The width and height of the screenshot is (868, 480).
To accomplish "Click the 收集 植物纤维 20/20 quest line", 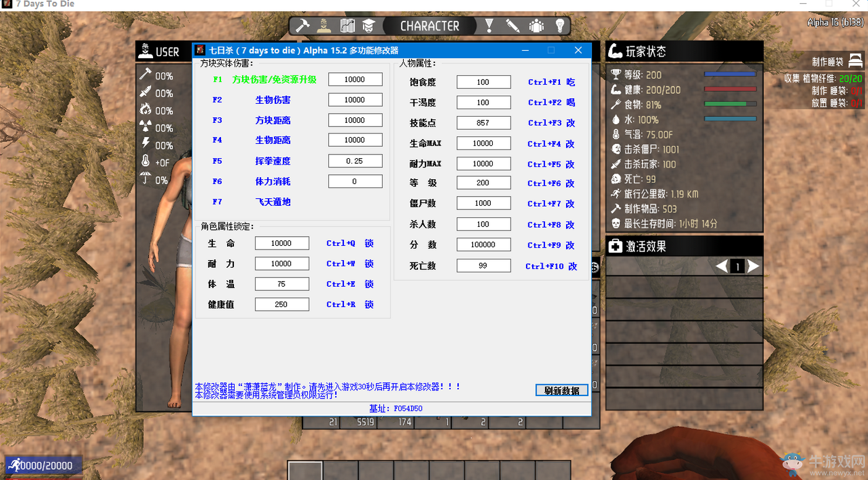I will tap(823, 78).
